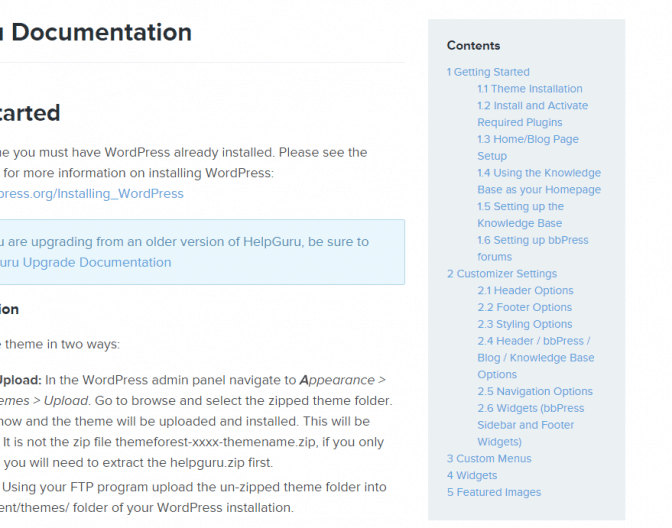Open 2.3 Styling Options section

(525, 324)
